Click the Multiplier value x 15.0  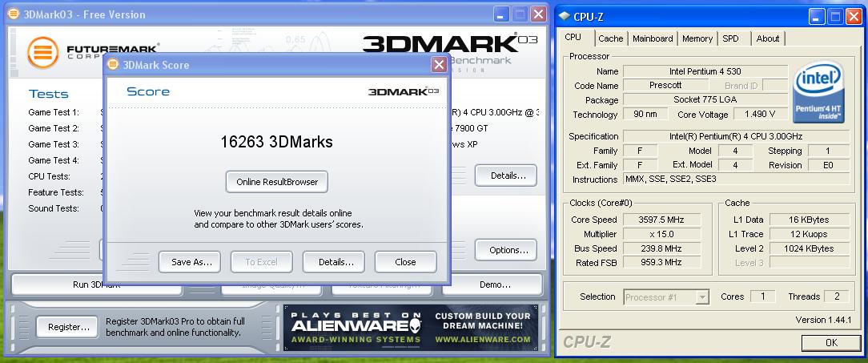[661, 234]
